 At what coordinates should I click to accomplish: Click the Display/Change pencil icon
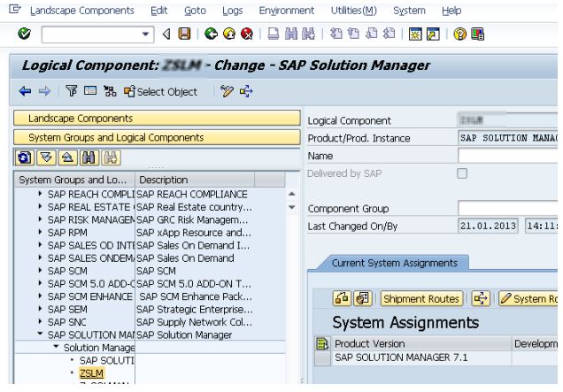pyautogui.click(x=227, y=91)
